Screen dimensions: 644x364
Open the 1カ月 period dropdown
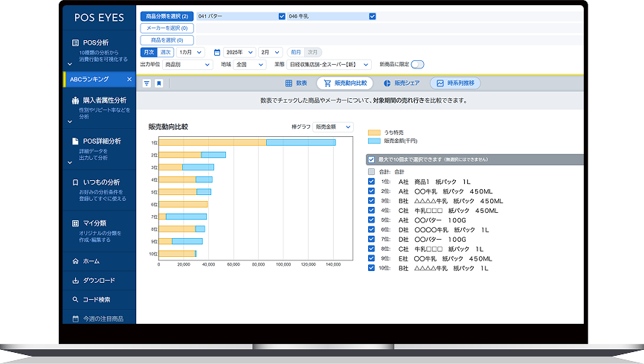[x=190, y=53]
